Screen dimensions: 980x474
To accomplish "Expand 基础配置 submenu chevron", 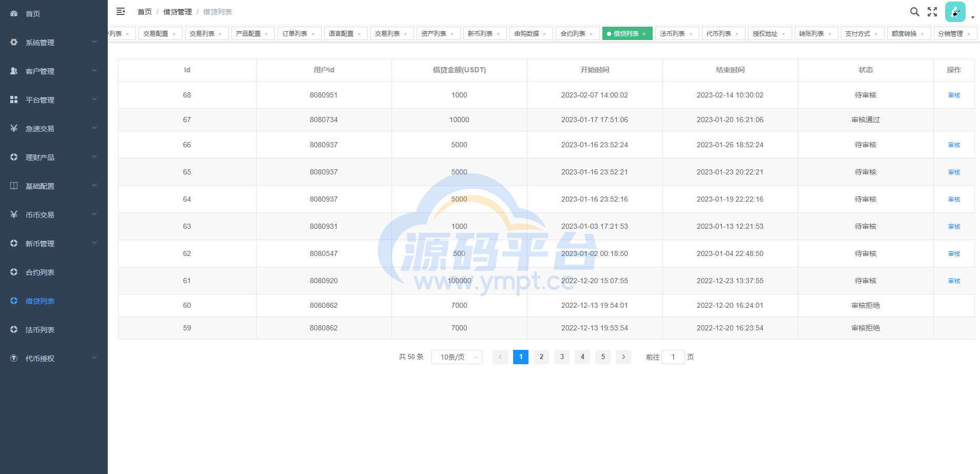I will (x=94, y=186).
